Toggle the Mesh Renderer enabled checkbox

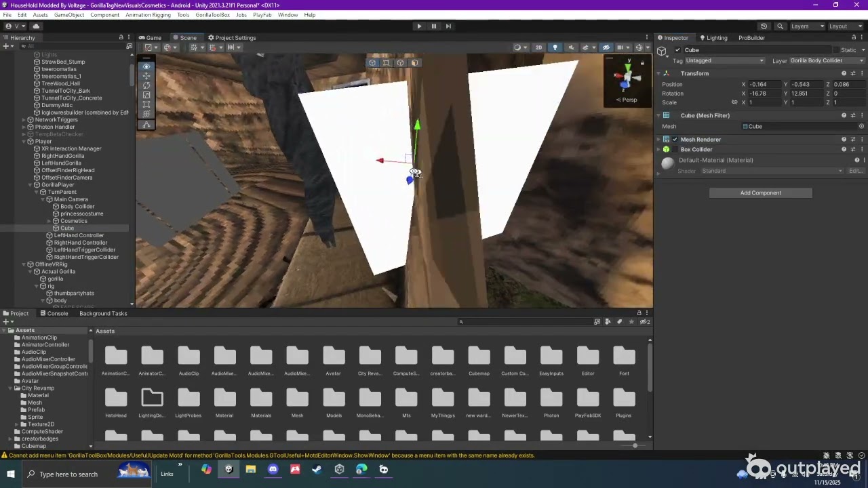(675, 140)
